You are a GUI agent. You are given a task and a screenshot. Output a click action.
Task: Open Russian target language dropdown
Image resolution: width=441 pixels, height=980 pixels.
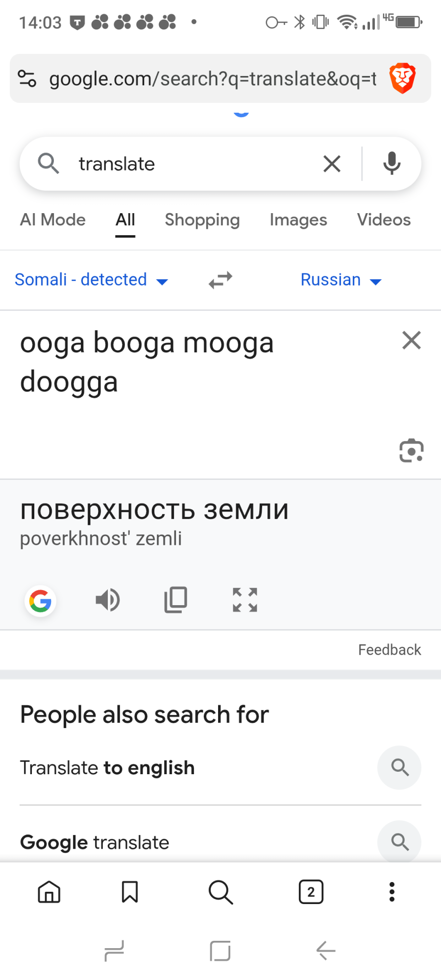tap(341, 280)
